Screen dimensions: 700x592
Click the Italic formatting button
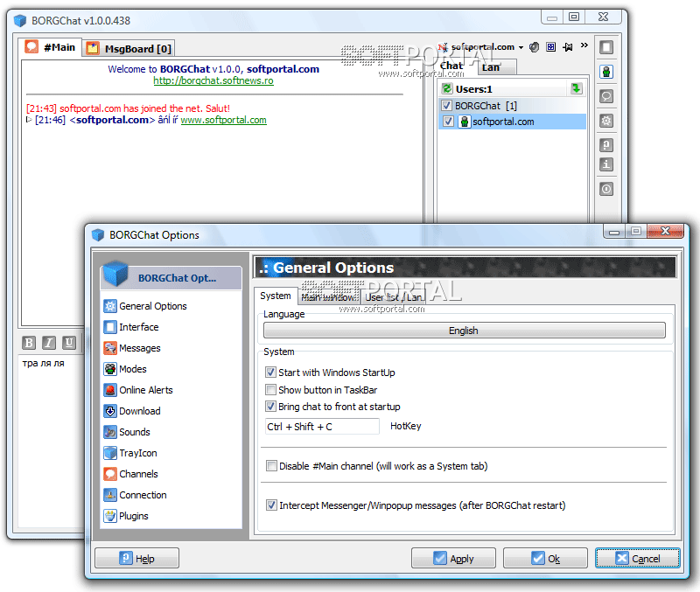coord(49,343)
